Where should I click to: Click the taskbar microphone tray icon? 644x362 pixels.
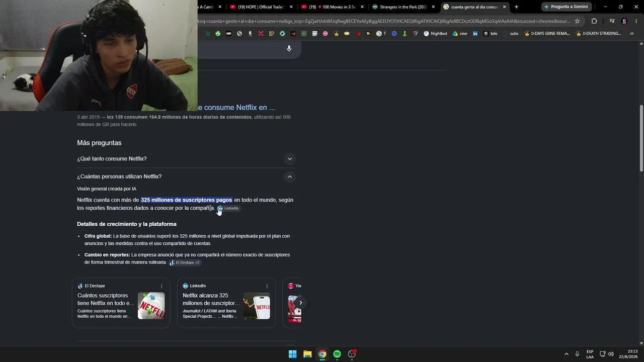[x=577, y=354]
